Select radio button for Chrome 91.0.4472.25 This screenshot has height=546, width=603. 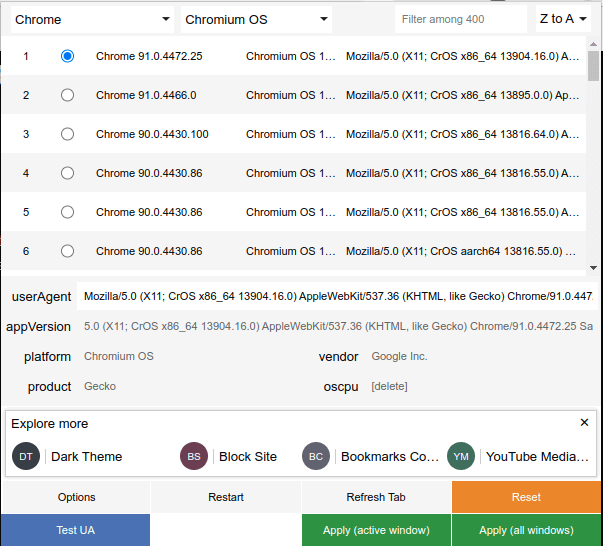[67, 56]
